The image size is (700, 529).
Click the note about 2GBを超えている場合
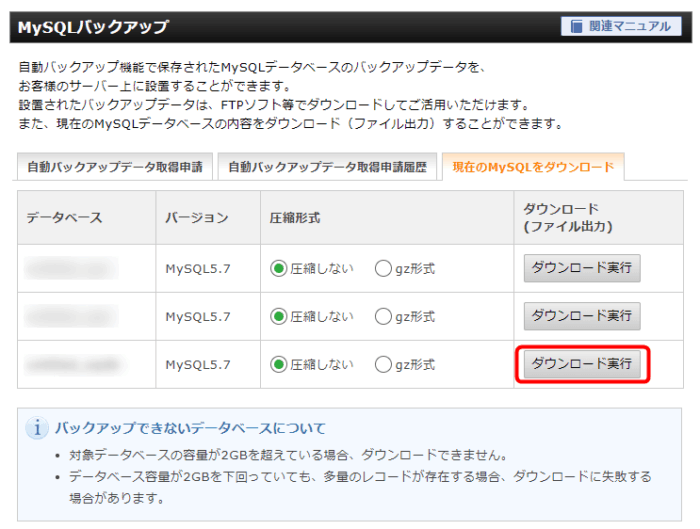pyautogui.click(x=288, y=455)
